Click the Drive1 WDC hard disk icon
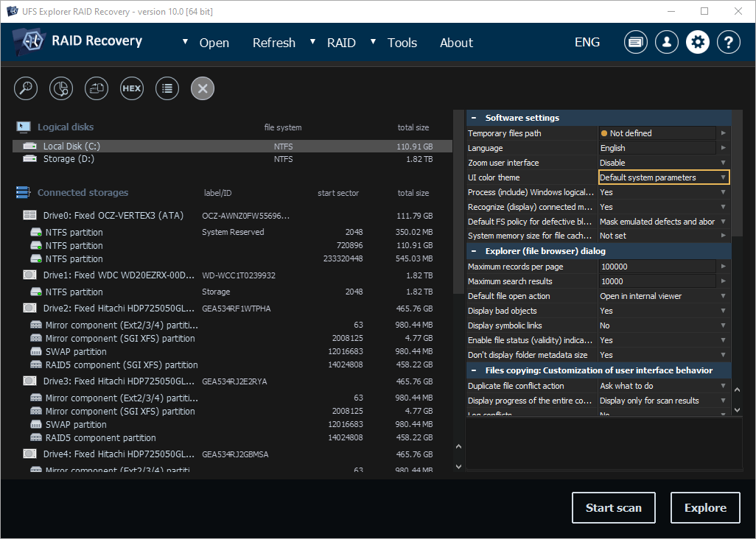 click(x=30, y=275)
